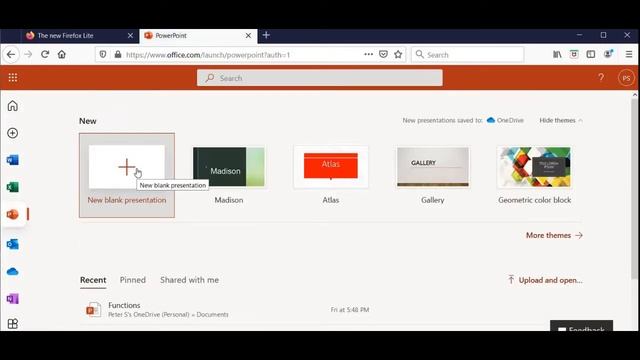Save page to Pocket
The width and height of the screenshot is (640, 360).
(x=383, y=54)
